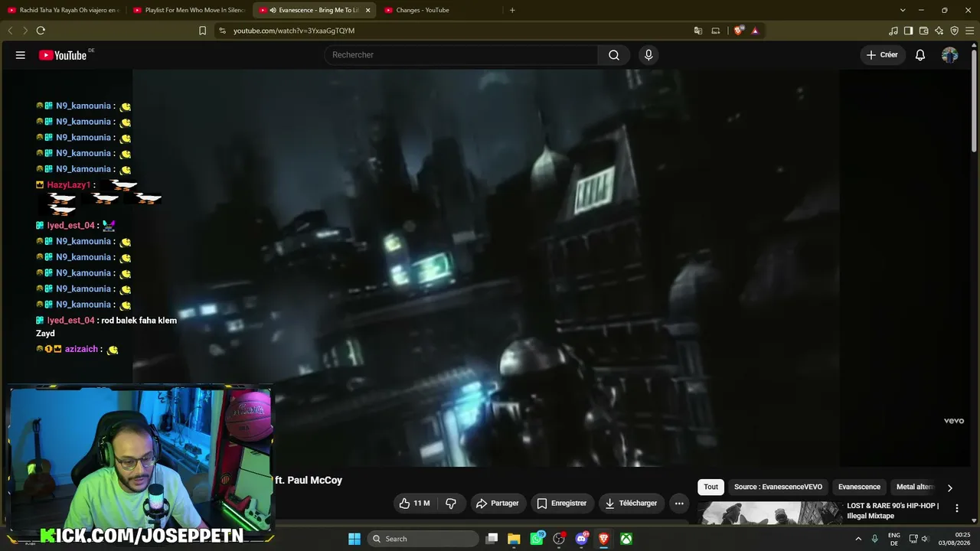Select the Evanescence filter chip

859,487
